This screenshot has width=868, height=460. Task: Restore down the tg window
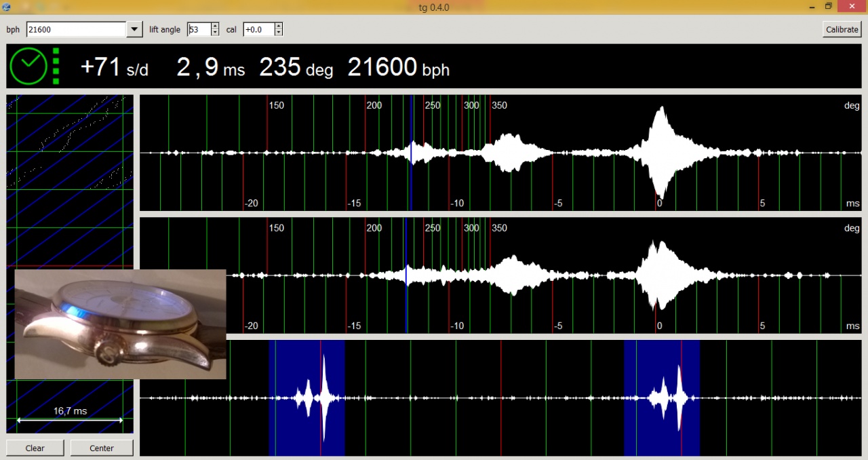click(x=829, y=6)
